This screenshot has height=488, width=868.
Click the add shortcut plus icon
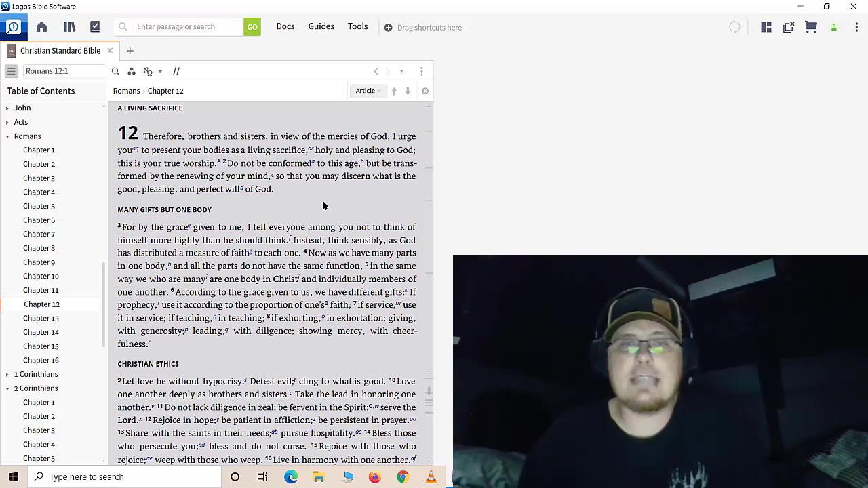click(388, 28)
